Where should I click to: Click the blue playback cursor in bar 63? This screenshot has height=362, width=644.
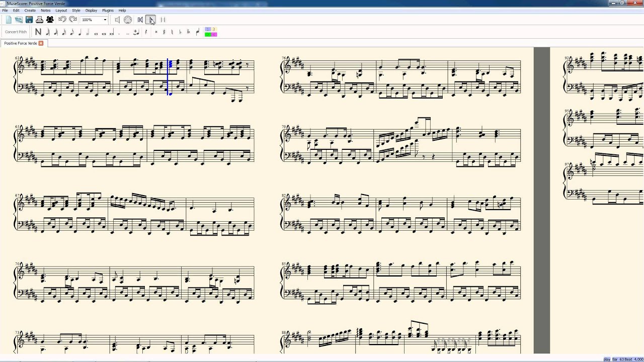[168, 76]
